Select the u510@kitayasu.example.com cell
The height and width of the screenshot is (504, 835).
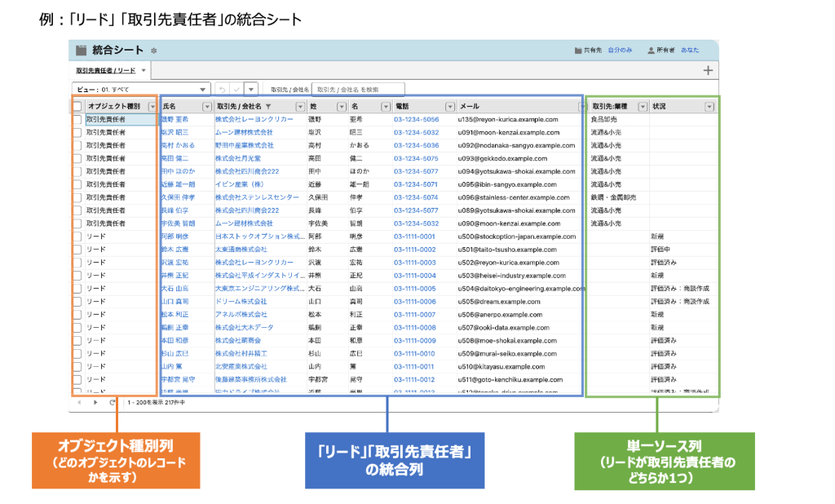(501, 366)
